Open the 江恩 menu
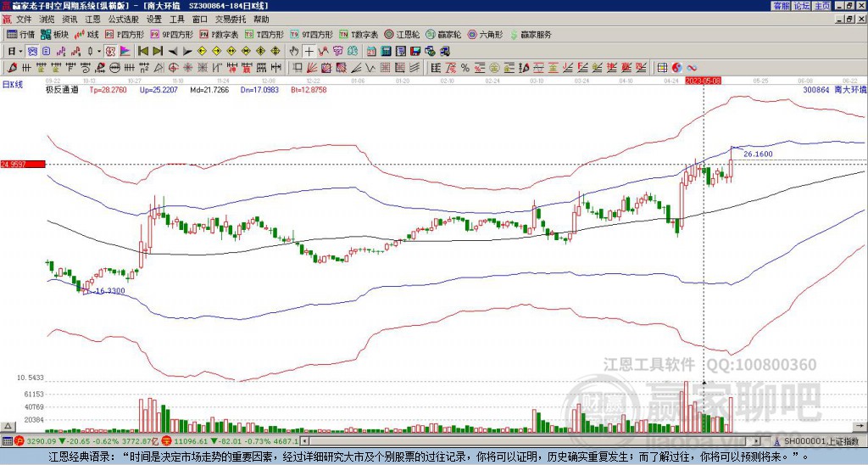Screen dimensions: 868x465 92,20
